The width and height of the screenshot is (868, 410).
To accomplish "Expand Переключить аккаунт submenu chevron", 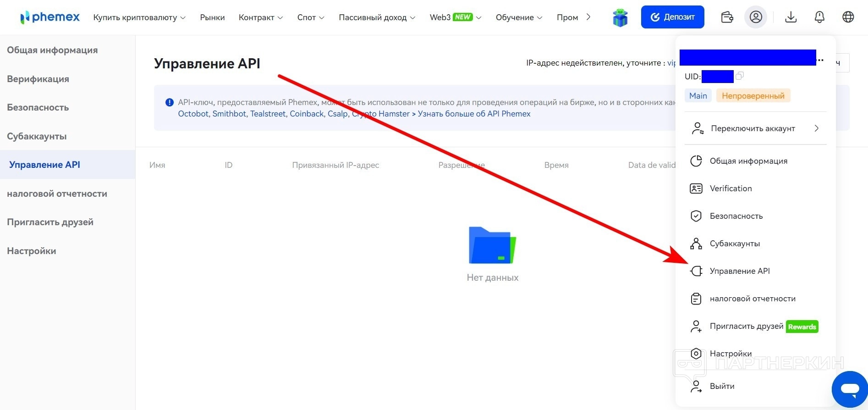I will coord(816,128).
